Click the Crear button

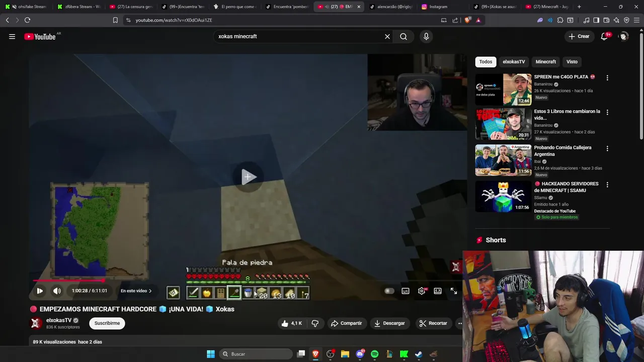[x=579, y=36]
